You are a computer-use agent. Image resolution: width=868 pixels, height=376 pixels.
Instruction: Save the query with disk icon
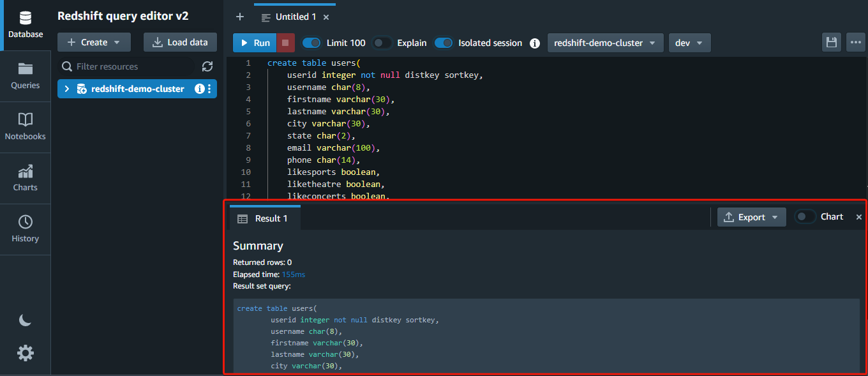click(x=832, y=42)
